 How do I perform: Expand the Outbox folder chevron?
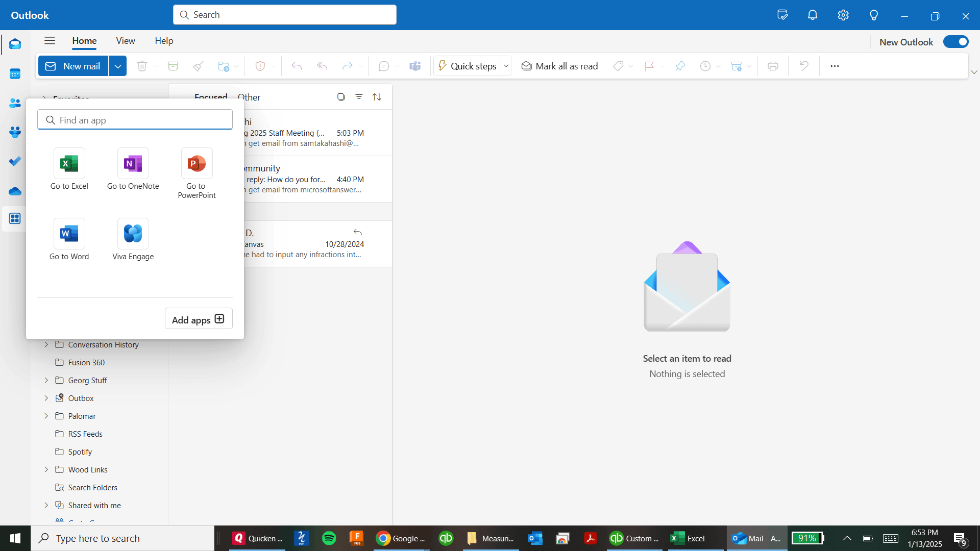click(x=46, y=398)
